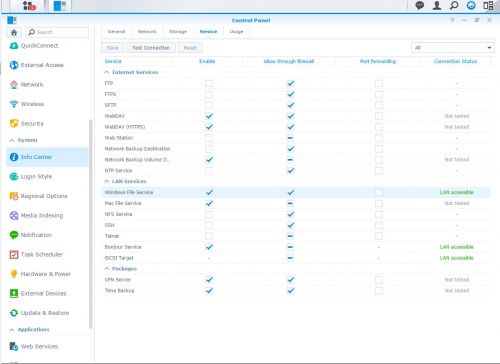This screenshot has height=364, width=500.
Task: Select the Mac File Service row label
Action: [x=123, y=203]
